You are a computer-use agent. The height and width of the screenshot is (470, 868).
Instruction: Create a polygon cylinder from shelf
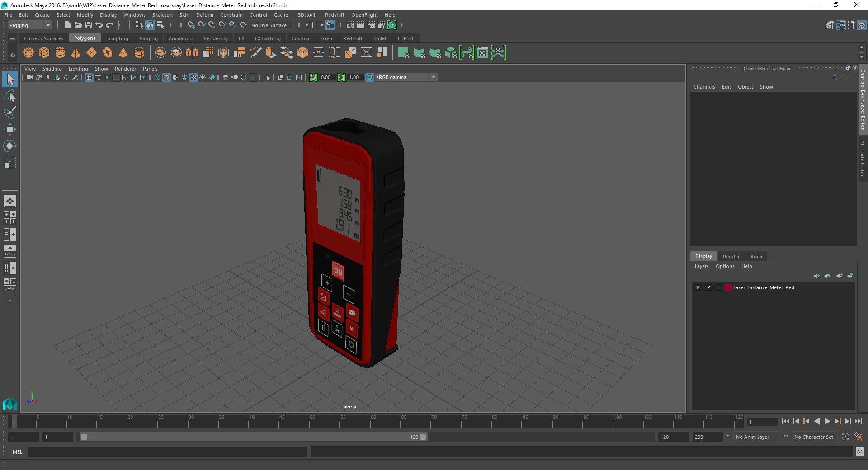tap(60, 53)
